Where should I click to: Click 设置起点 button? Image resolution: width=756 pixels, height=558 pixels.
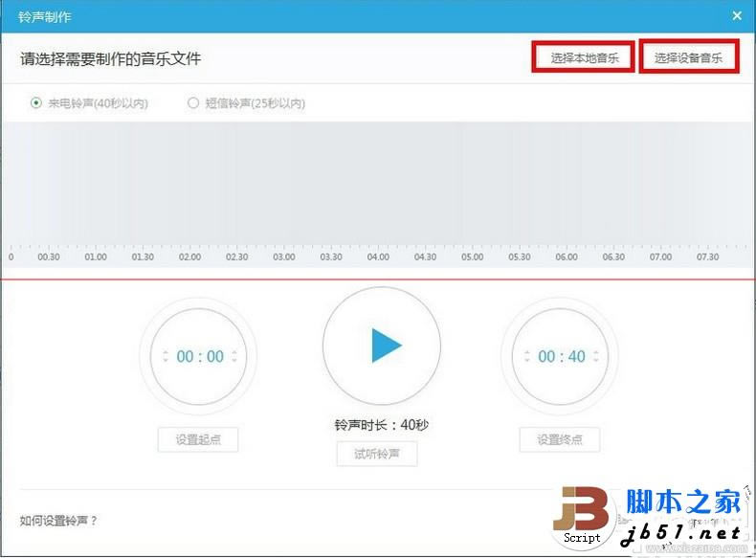pos(198,439)
